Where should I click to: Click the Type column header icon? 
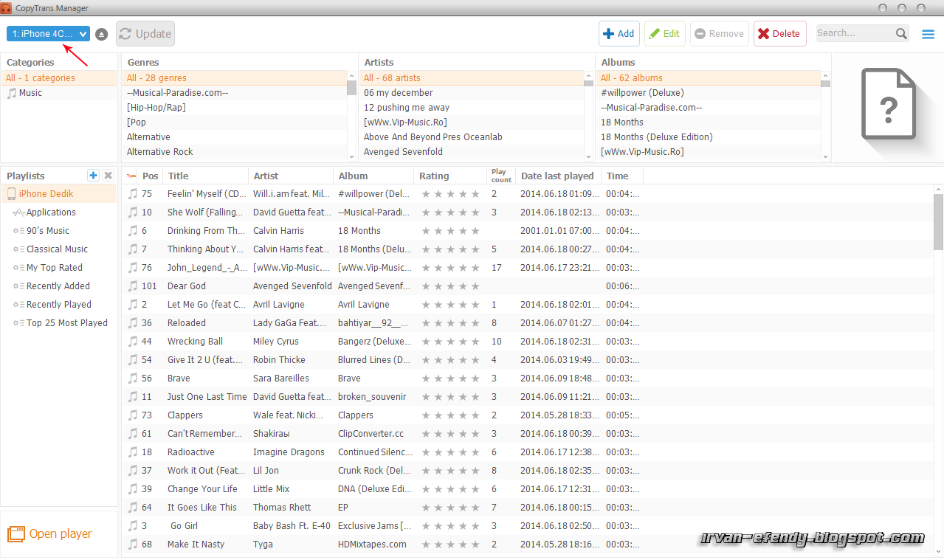[131, 176]
